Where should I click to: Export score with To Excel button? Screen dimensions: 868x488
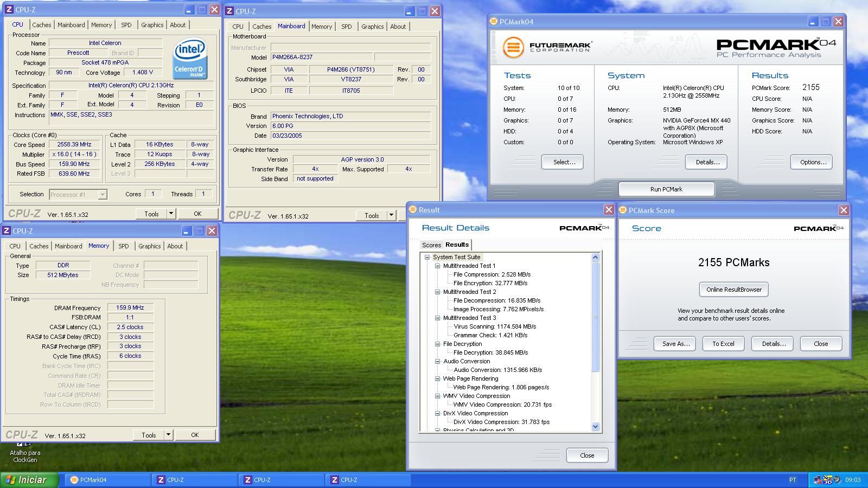723,344
